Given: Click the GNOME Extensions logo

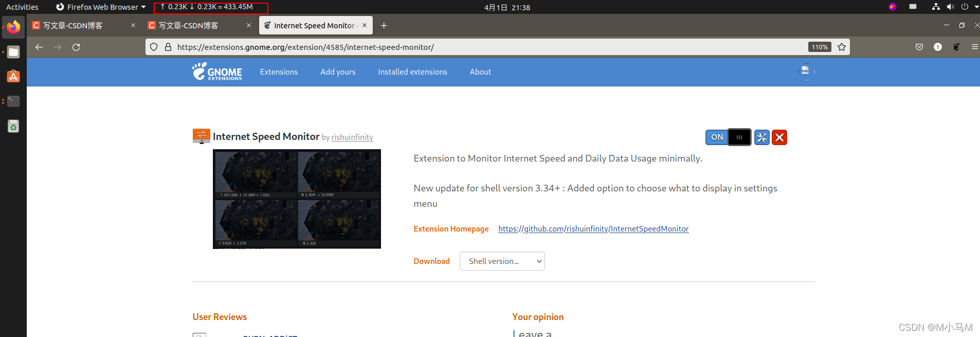Looking at the screenshot, I should coord(217,72).
